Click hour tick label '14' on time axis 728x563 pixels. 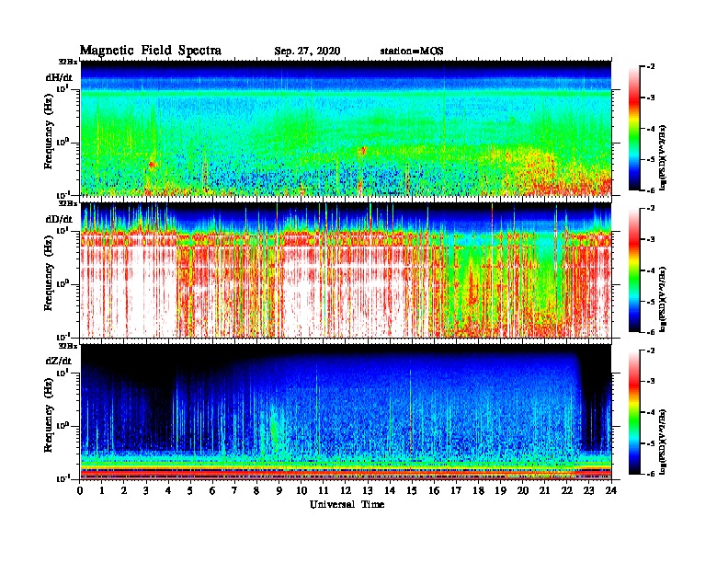click(390, 490)
